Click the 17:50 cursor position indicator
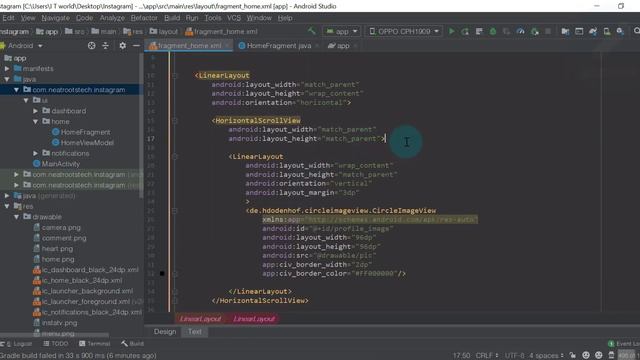Screen dimensions: 640x360 [461, 355]
